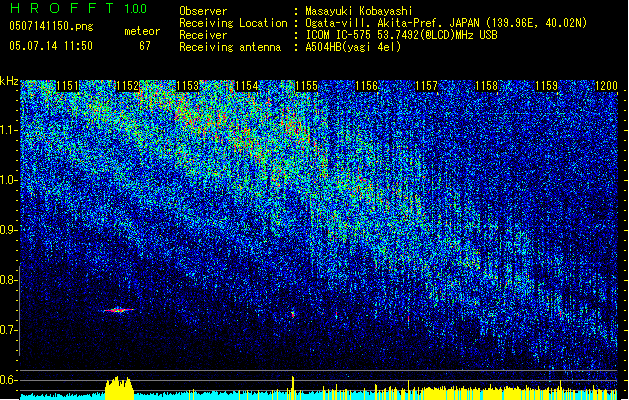Click the 1158 time marker
629x400 pixels.
(x=487, y=86)
